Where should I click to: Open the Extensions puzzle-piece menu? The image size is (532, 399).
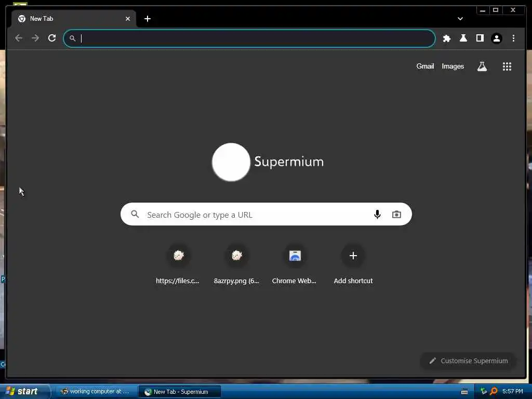[446, 38]
